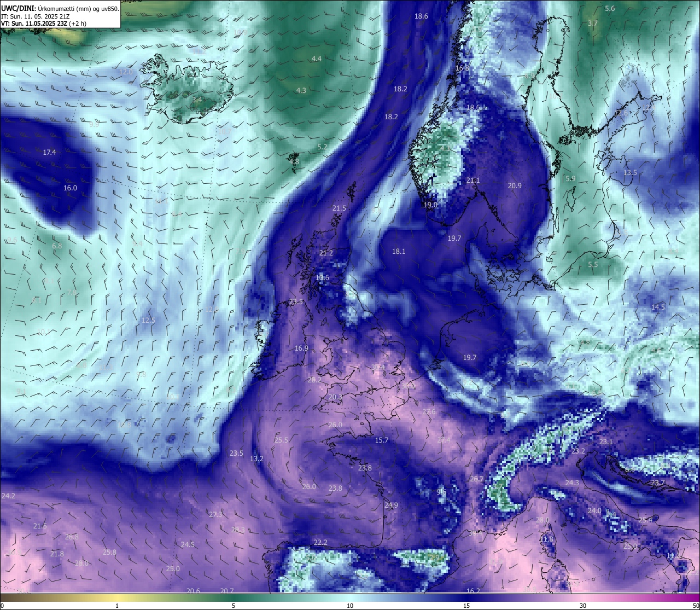This screenshot has height=610, width=700.
Task: Click the 30 tick label on the color scale
Action: 583,606
